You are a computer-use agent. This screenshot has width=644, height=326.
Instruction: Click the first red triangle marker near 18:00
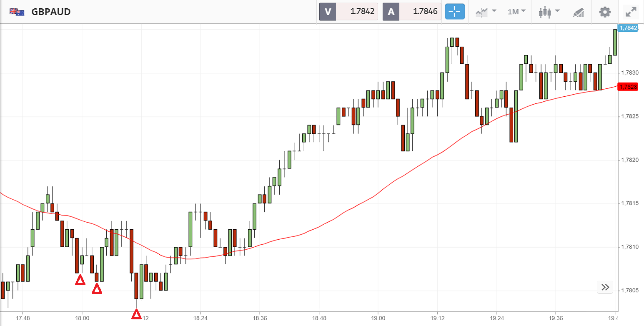[80, 280]
